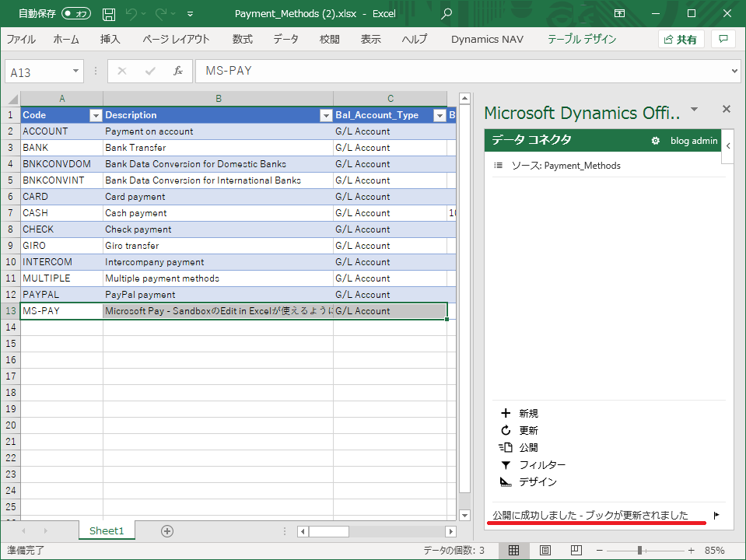The height and width of the screenshot is (560, 746).
Task: Open Data Connector settings gear icon
Action: pos(655,141)
